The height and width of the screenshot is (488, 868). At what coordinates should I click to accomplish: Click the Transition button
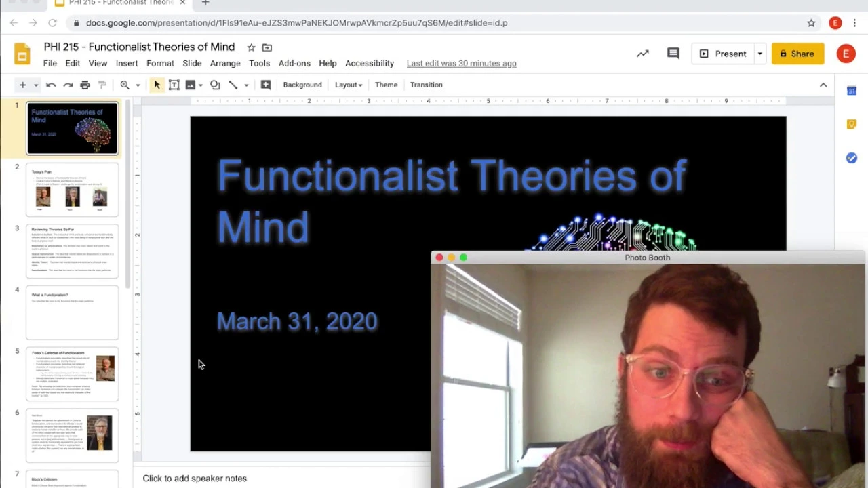426,85
